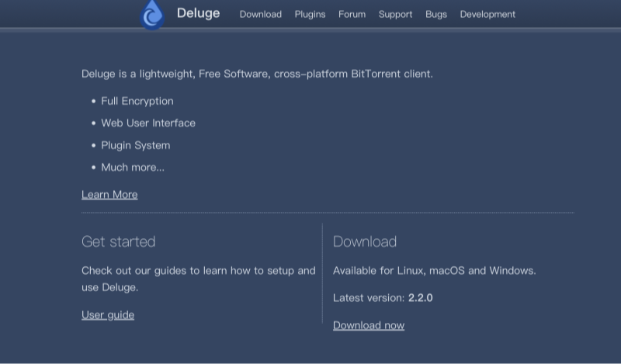Click the 'Deluge is a lightweight' intro sentence
The image size is (621, 364).
257,74
